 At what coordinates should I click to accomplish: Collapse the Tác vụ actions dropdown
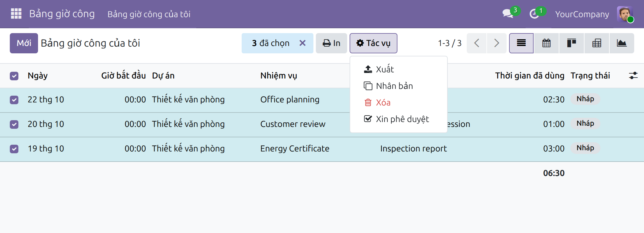374,43
